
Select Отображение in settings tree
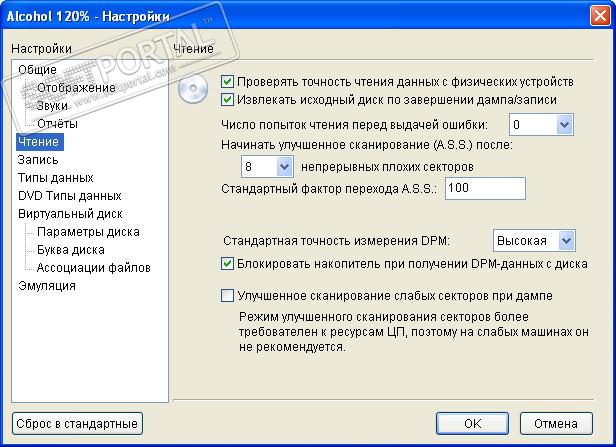[76, 88]
